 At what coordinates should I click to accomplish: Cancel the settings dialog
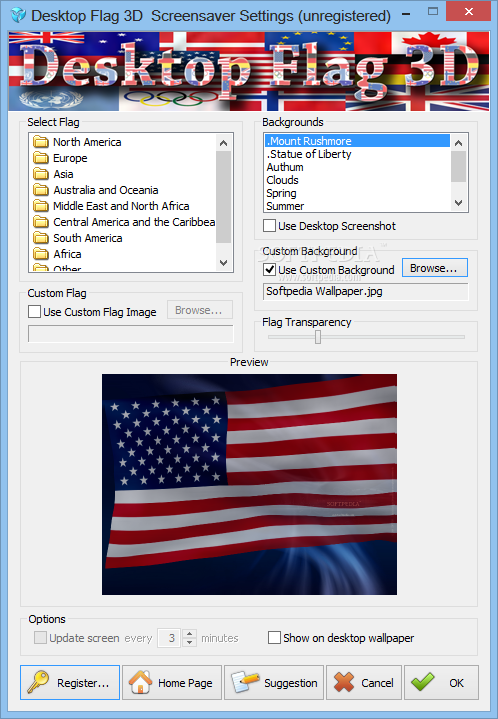coord(364,683)
